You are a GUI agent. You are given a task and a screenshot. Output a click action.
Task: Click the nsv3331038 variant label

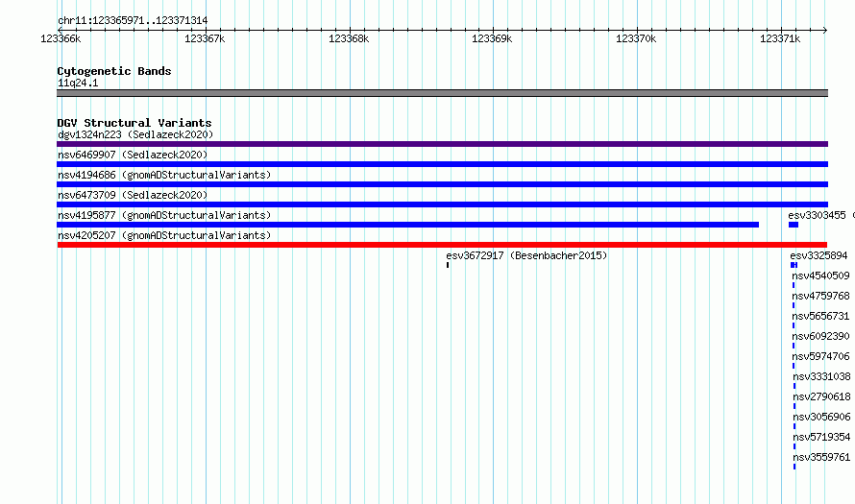pyautogui.click(x=821, y=376)
